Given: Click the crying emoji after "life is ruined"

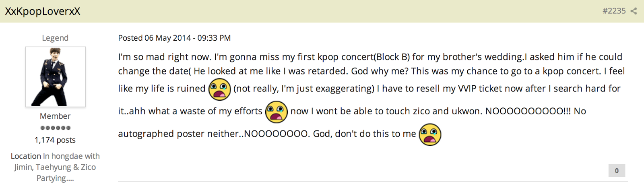Looking at the screenshot, I should [x=220, y=89].
